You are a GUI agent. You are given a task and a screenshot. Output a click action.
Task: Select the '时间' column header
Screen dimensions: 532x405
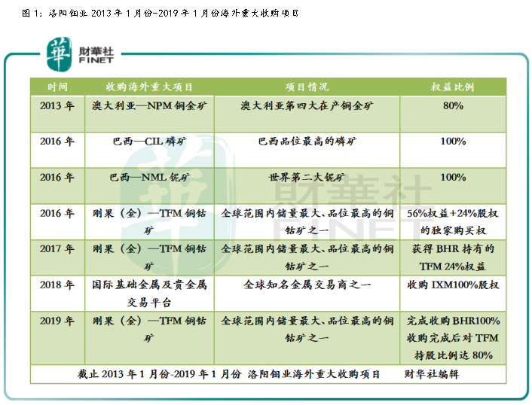[57, 87]
